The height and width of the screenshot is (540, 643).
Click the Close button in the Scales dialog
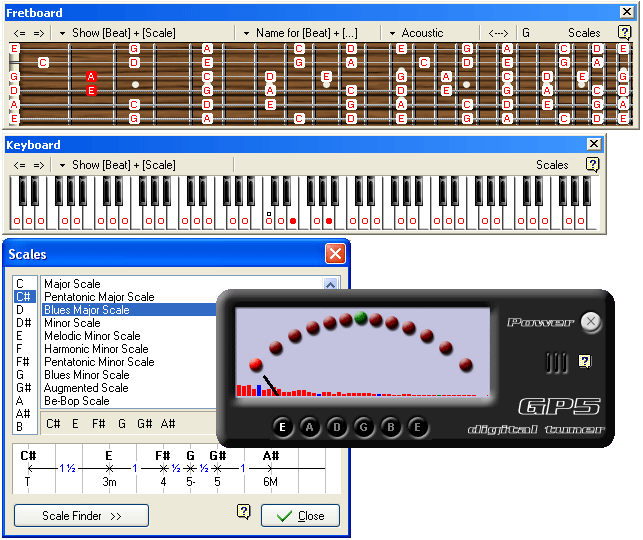(x=300, y=516)
